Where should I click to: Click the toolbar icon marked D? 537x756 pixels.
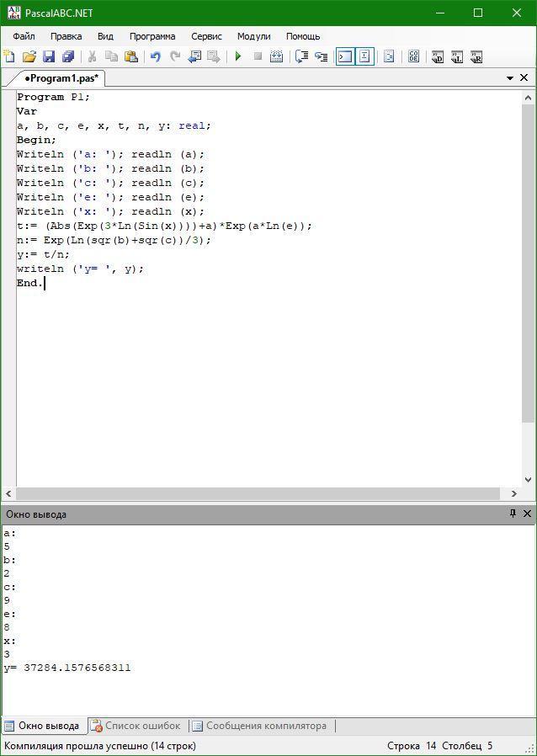[438, 57]
